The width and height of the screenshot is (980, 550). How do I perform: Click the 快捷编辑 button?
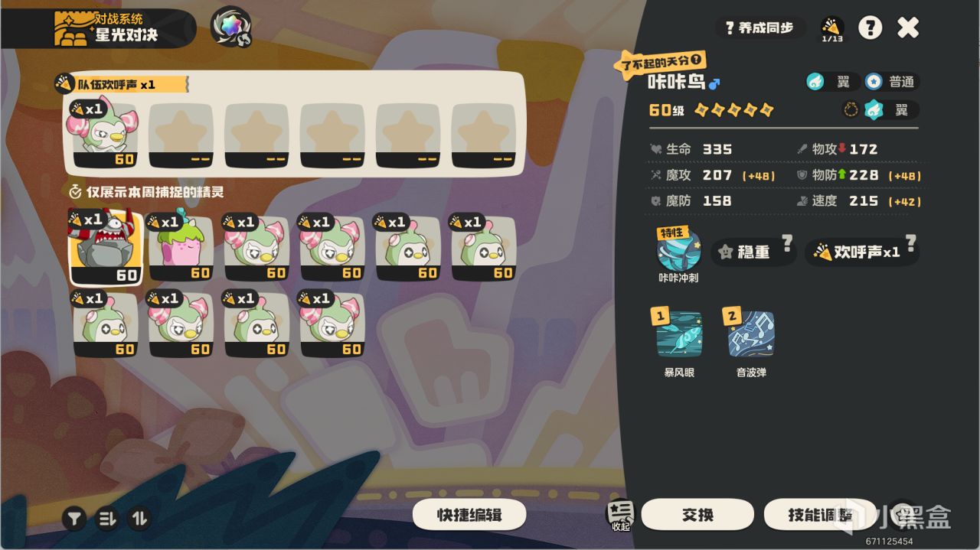pos(469,515)
